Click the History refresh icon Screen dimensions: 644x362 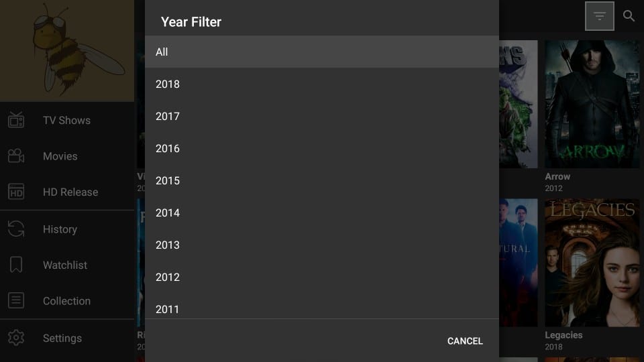click(x=16, y=229)
